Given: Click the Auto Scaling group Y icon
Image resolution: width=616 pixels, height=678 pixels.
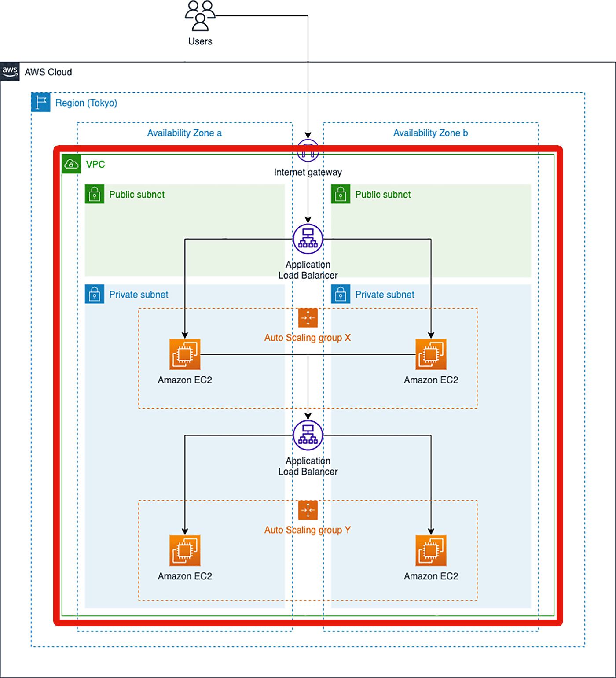Looking at the screenshot, I should click(x=308, y=510).
